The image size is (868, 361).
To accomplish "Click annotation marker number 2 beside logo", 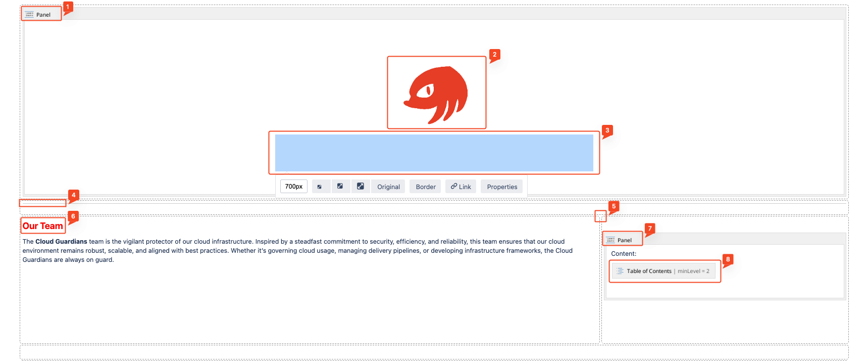I will click(x=494, y=55).
